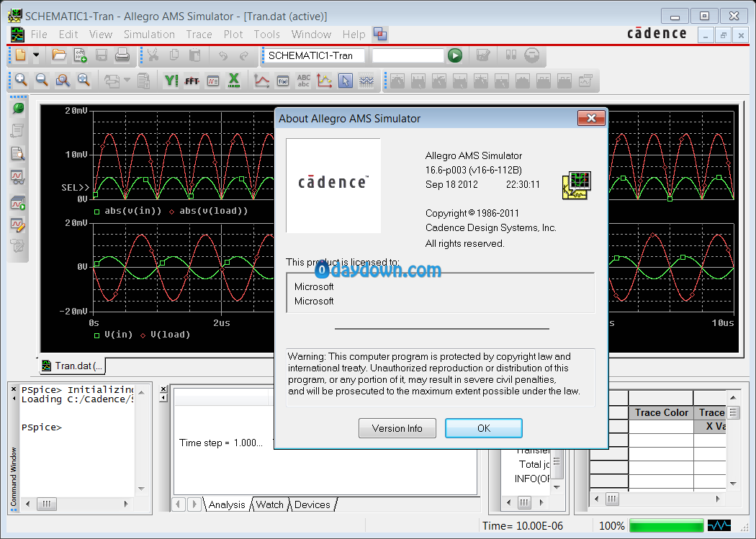Switch to the Watch tab
Screen dimensions: 756x539
[269, 504]
